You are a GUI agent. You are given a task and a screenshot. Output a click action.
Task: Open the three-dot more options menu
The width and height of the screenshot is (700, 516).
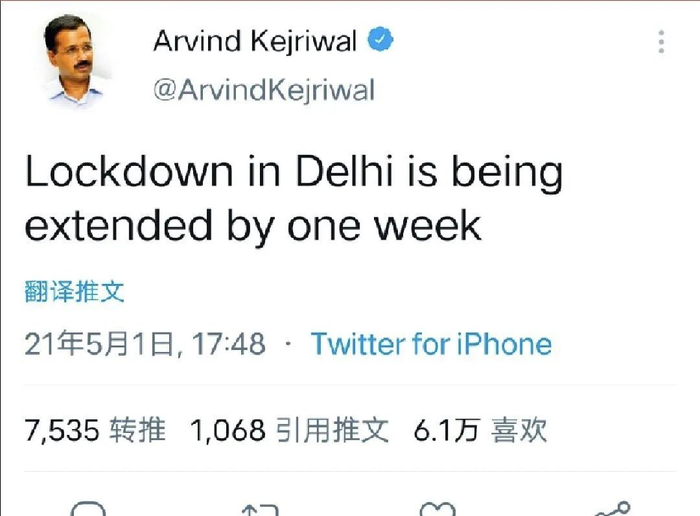click(661, 42)
